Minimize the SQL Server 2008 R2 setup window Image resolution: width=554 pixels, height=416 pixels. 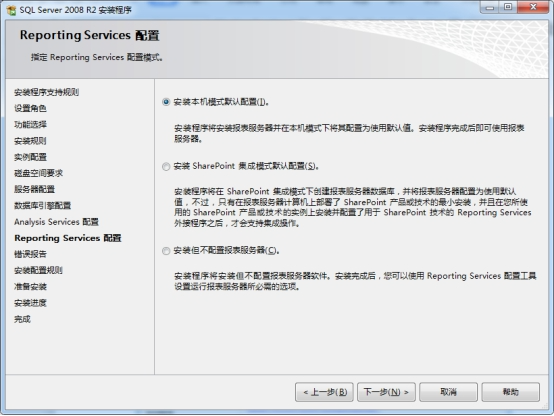[x=489, y=7]
